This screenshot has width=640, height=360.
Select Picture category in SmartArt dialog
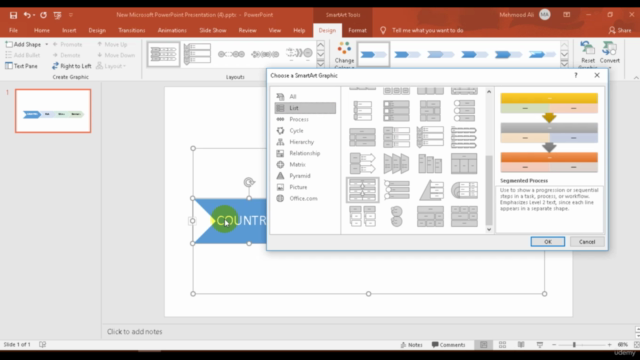[x=305, y=187]
